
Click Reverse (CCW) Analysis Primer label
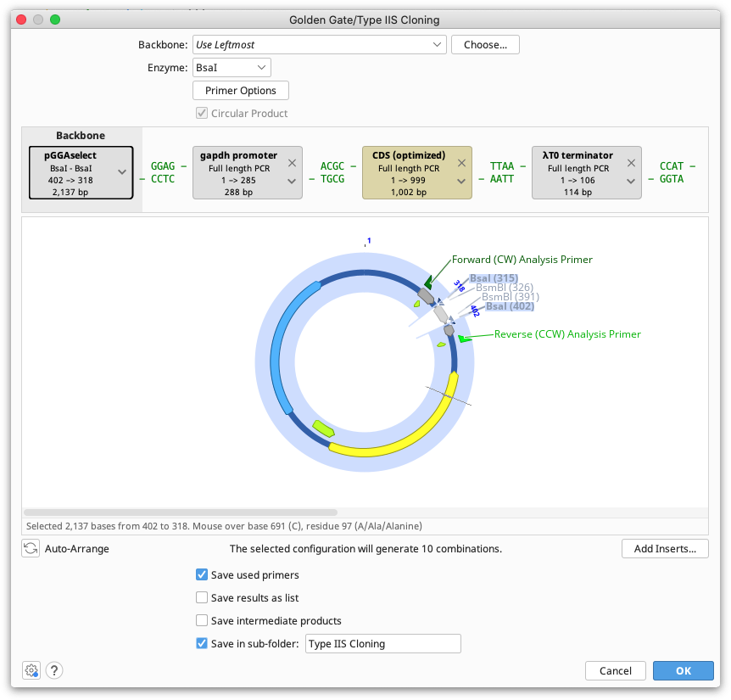click(x=567, y=334)
